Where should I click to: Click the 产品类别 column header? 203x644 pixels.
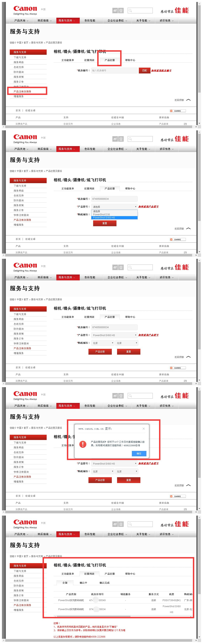pyautogui.click(x=71, y=594)
